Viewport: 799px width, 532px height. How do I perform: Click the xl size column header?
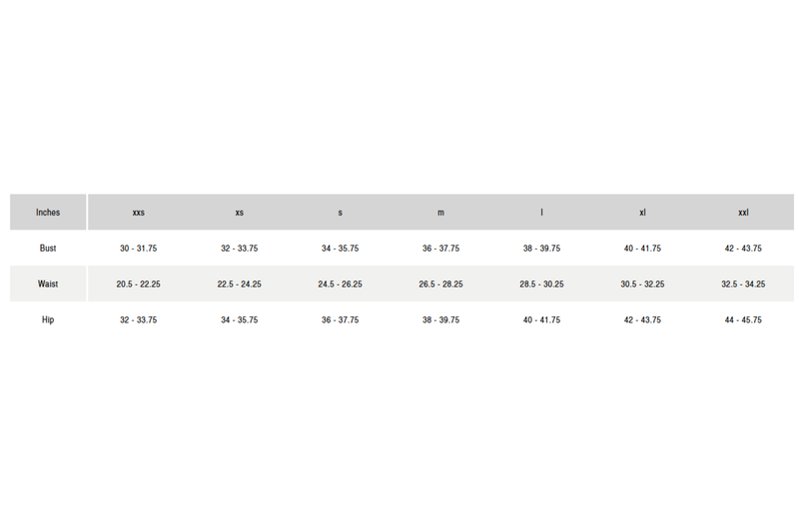pyautogui.click(x=642, y=213)
